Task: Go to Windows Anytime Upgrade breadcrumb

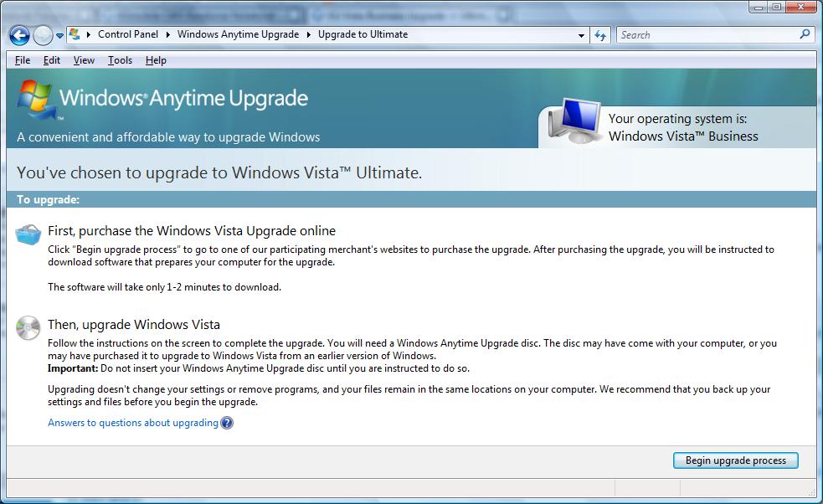Action: click(x=238, y=34)
